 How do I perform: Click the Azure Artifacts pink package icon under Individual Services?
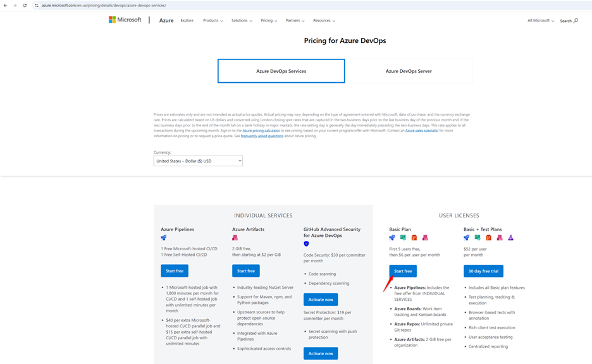click(235, 238)
